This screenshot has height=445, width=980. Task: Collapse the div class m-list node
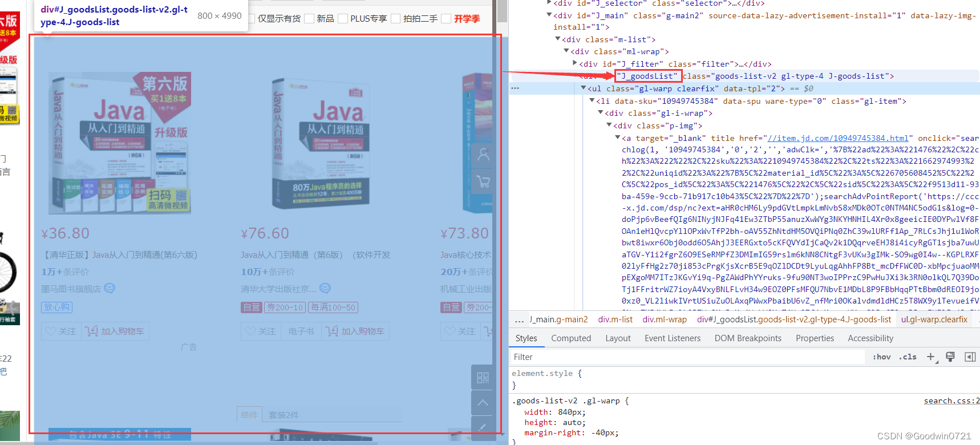[x=558, y=39]
